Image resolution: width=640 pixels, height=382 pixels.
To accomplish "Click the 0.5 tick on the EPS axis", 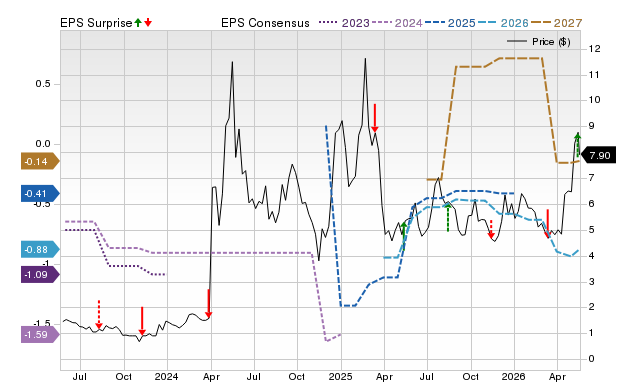I will 43,84.
